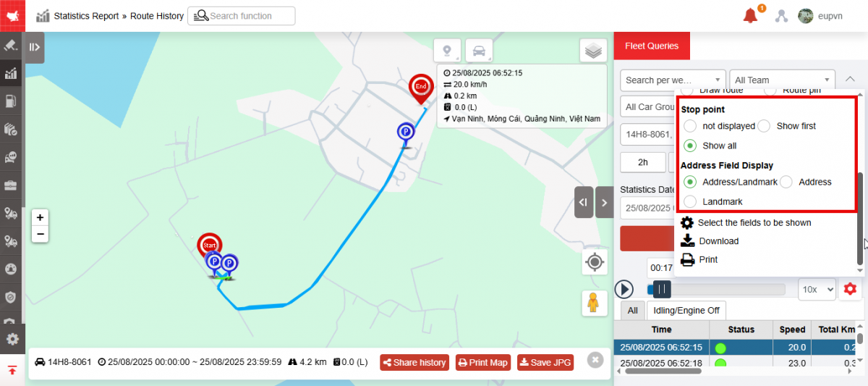Open red playback settings gear icon
Image resolution: width=868 pixels, height=386 pixels.
coord(850,289)
